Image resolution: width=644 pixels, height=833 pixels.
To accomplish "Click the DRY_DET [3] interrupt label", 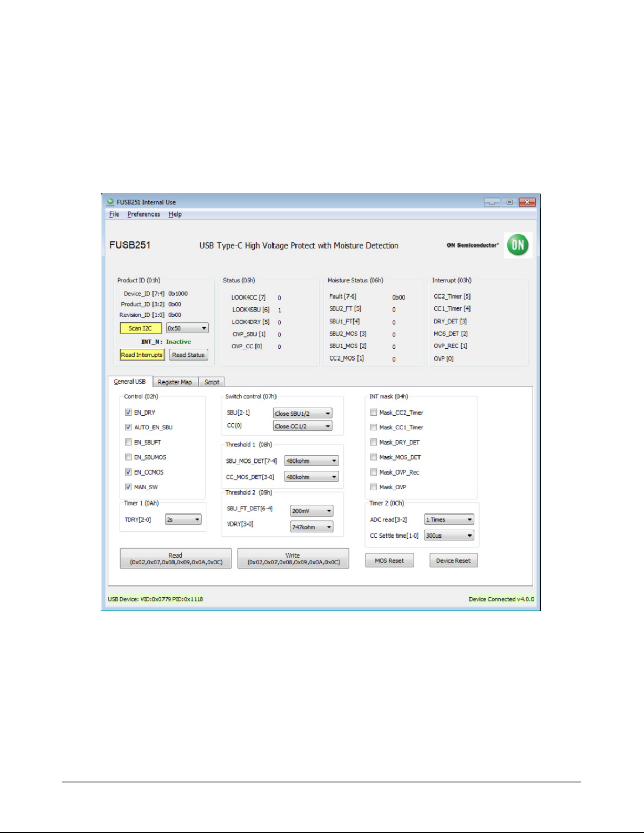I will click(450, 321).
